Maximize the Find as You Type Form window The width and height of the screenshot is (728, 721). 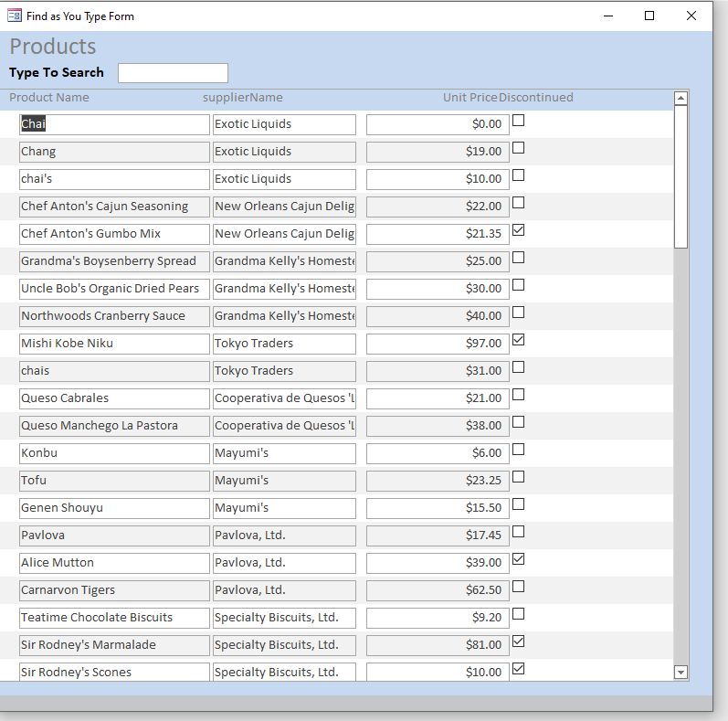649,16
